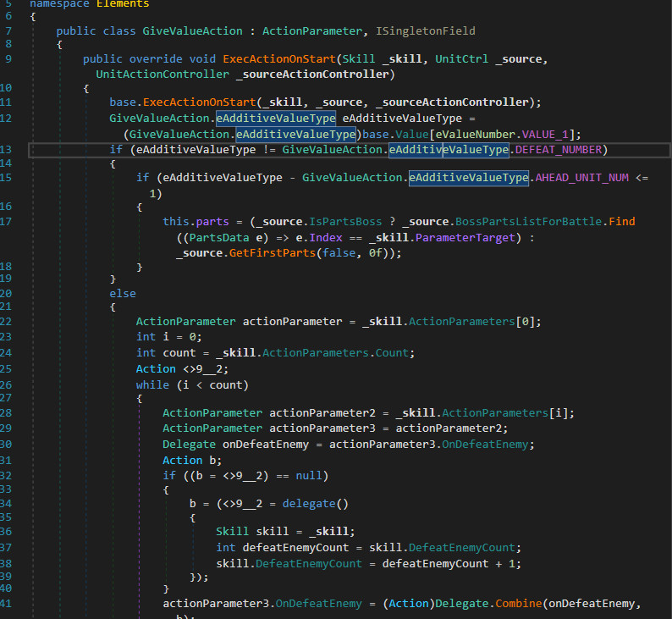Click the GetFirstParts method call

click(273, 253)
